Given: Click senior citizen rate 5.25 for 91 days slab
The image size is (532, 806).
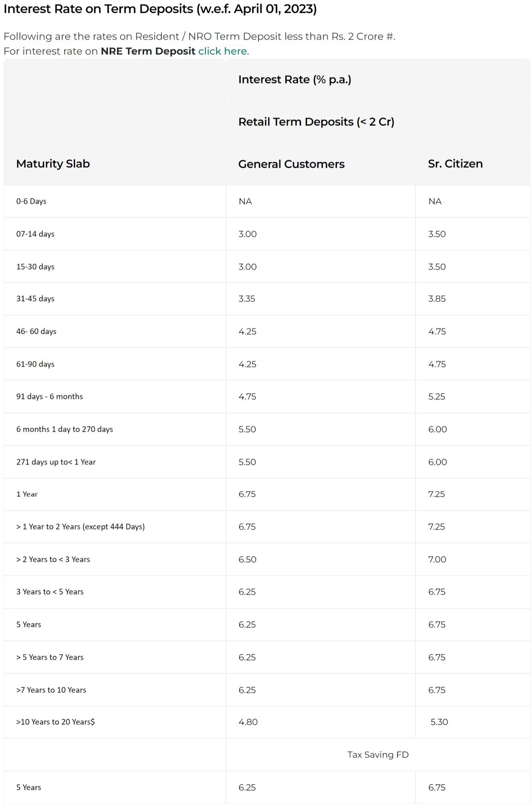Looking at the screenshot, I should [x=436, y=397].
